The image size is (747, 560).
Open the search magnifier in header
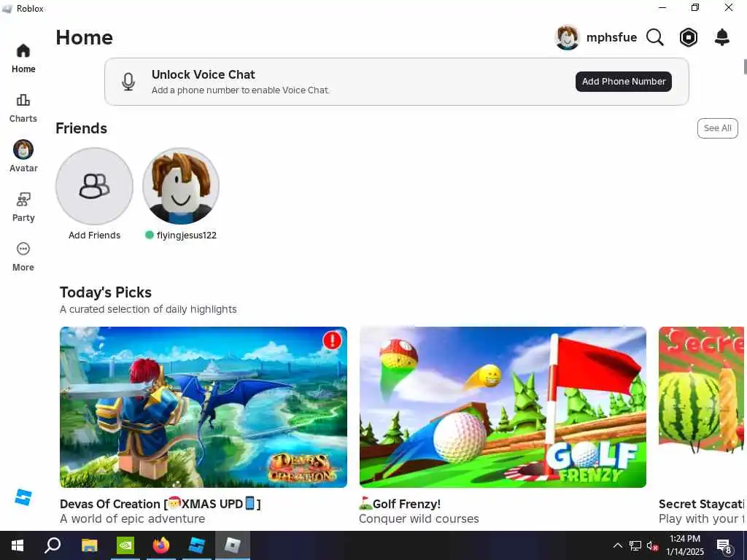point(655,37)
